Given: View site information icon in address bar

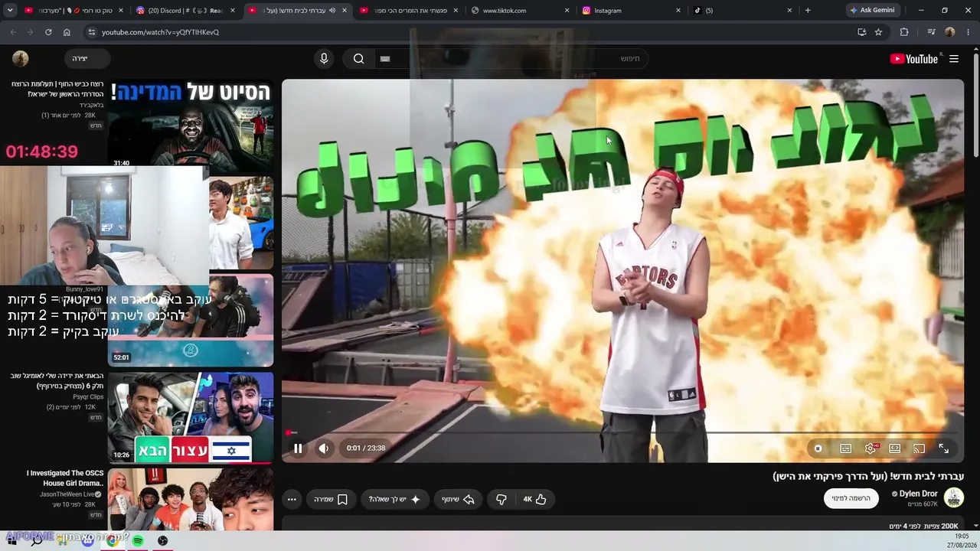Looking at the screenshot, I should 91,32.
